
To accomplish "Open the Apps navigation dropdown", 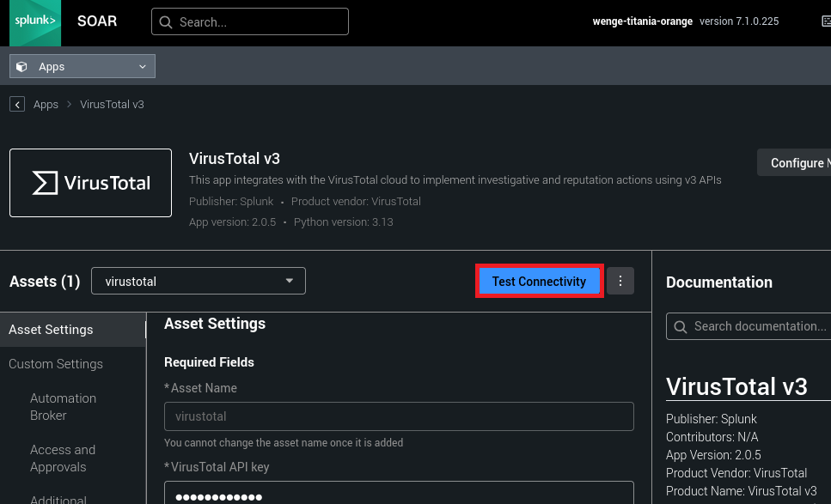I will [x=82, y=67].
